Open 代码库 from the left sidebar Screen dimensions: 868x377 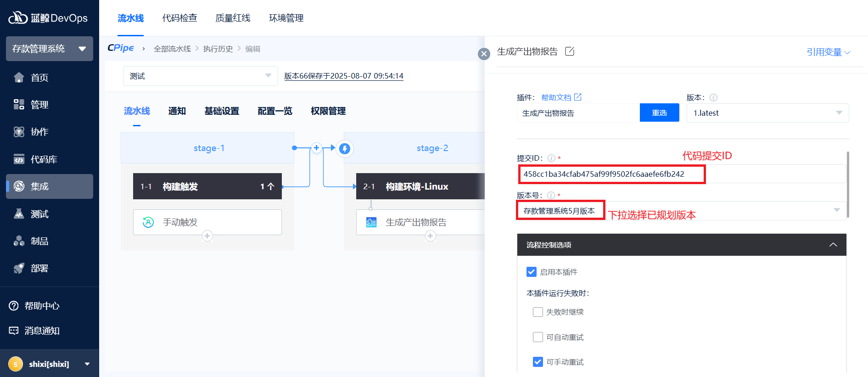click(x=44, y=159)
